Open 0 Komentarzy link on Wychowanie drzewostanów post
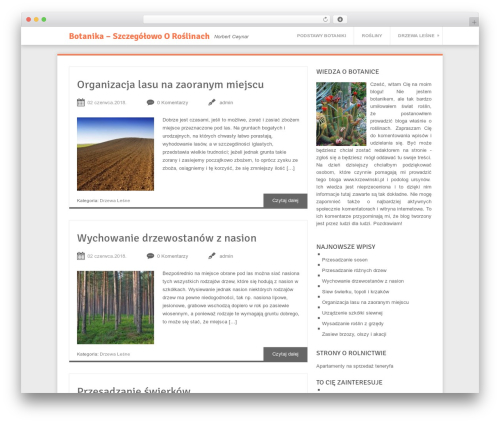Screen dimensions: 500x423 172,256
